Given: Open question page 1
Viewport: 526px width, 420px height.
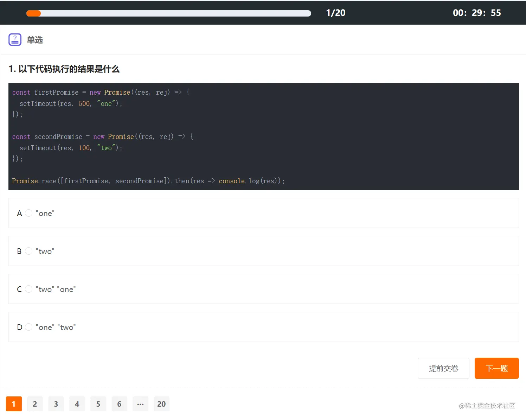Looking at the screenshot, I should (x=14, y=404).
